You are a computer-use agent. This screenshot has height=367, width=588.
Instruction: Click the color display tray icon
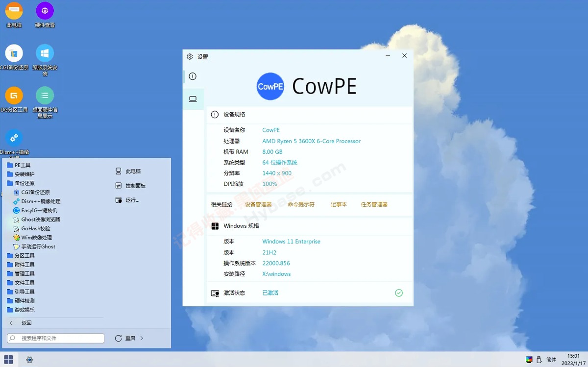529,360
